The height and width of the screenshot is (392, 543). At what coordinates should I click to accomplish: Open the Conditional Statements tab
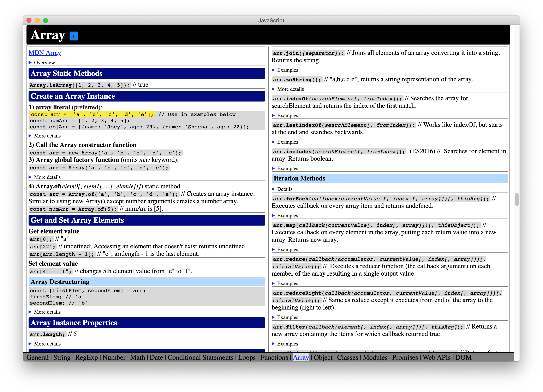(x=200, y=357)
